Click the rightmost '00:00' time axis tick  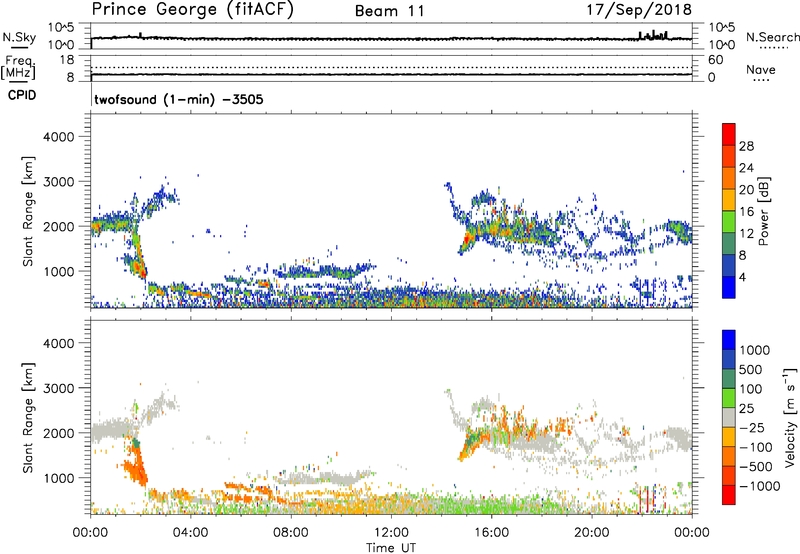point(691,533)
